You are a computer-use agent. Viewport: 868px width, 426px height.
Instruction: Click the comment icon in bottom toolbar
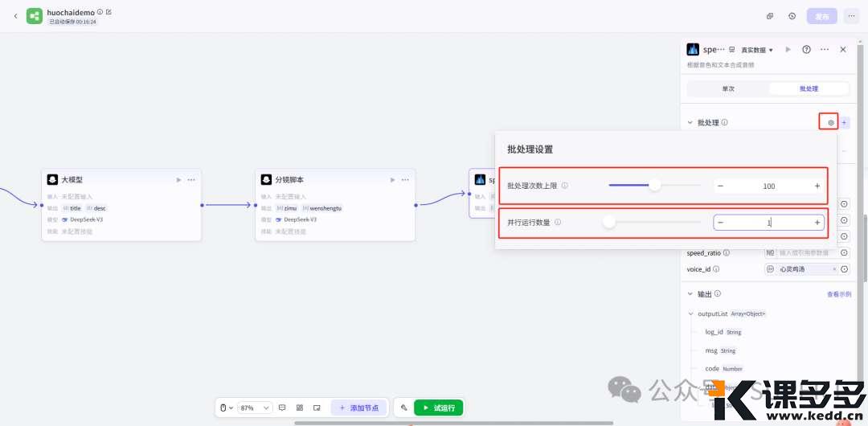[x=282, y=408]
